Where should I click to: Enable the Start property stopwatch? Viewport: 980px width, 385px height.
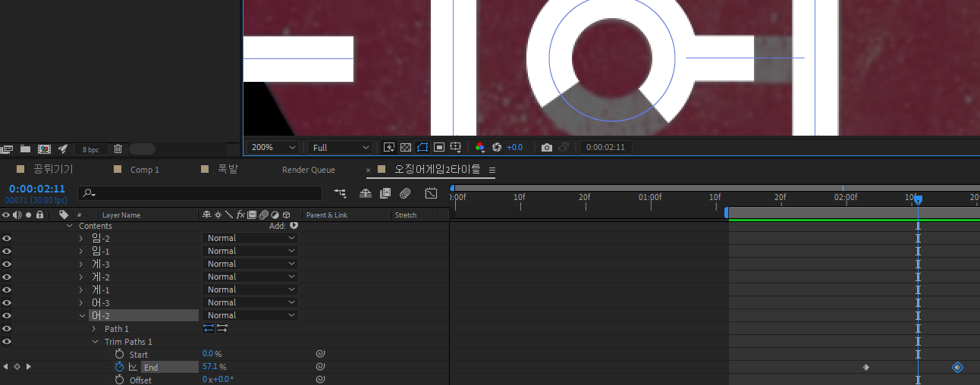tap(119, 354)
